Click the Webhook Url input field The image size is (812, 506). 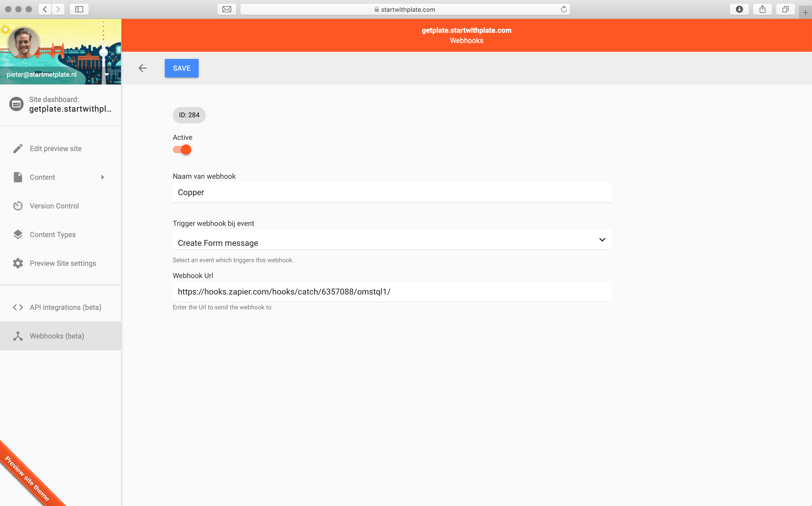coord(392,291)
